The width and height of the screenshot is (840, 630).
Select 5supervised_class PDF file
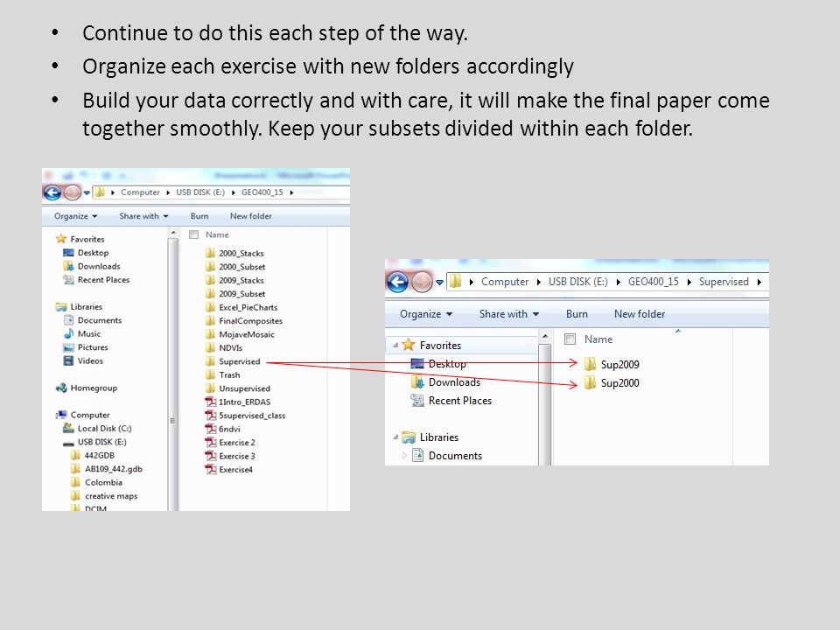(x=245, y=415)
